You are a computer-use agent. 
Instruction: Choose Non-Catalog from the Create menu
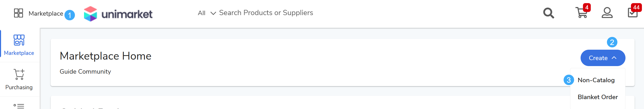(x=596, y=80)
